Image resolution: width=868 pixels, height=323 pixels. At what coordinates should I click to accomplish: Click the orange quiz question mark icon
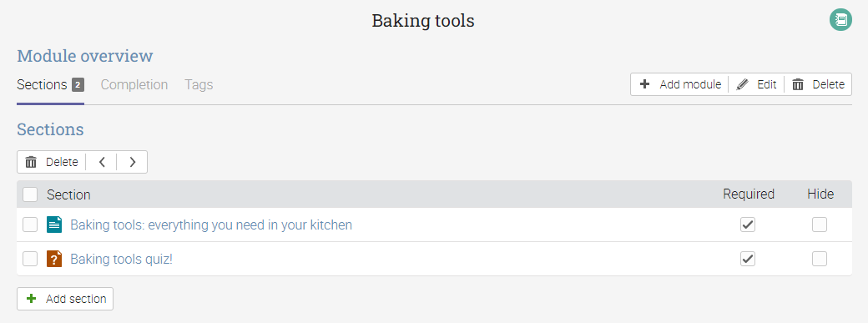pos(54,259)
